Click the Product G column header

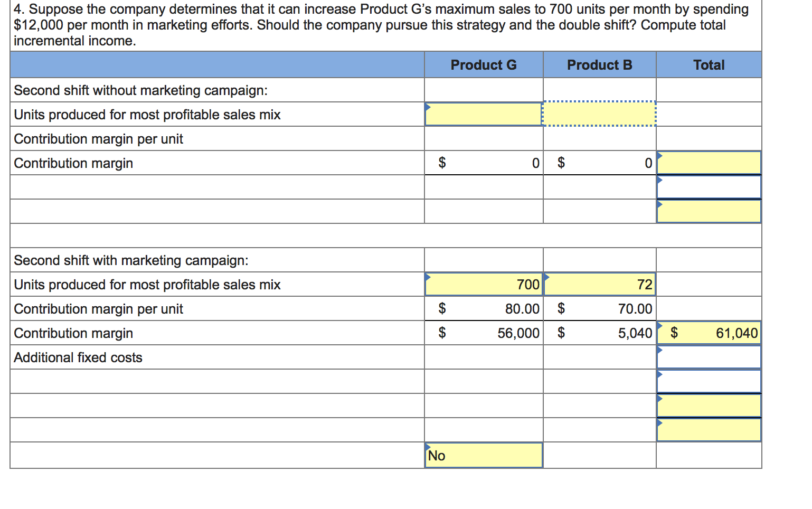click(484, 65)
